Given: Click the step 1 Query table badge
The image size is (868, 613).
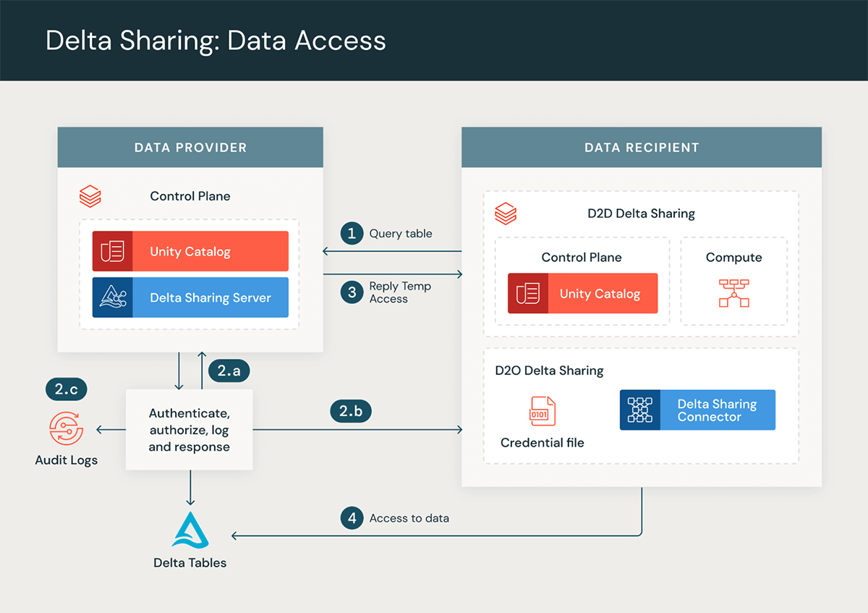Looking at the screenshot, I should 354,233.
